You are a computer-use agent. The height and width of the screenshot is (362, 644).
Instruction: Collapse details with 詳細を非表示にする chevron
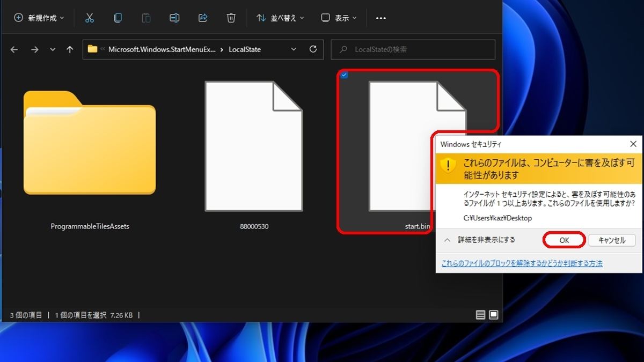(x=447, y=240)
